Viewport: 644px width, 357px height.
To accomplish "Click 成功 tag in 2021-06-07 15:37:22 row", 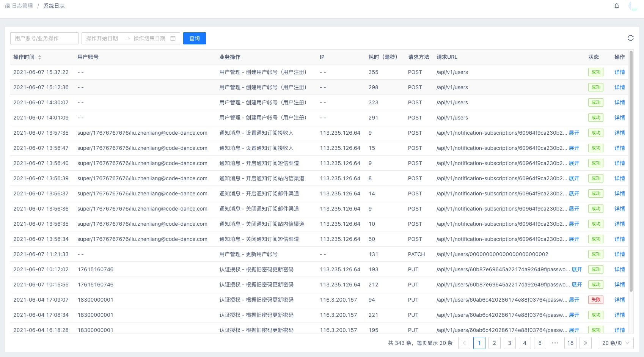I will point(596,72).
